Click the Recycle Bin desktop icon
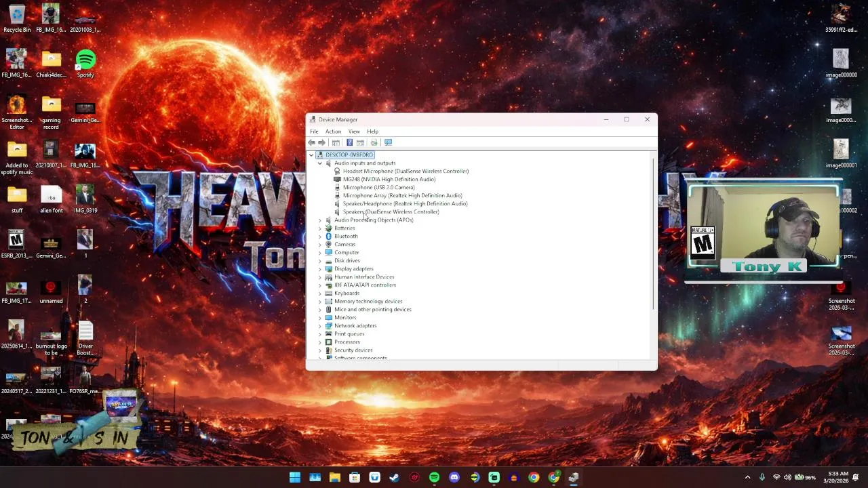The image size is (868, 488). pos(17,18)
